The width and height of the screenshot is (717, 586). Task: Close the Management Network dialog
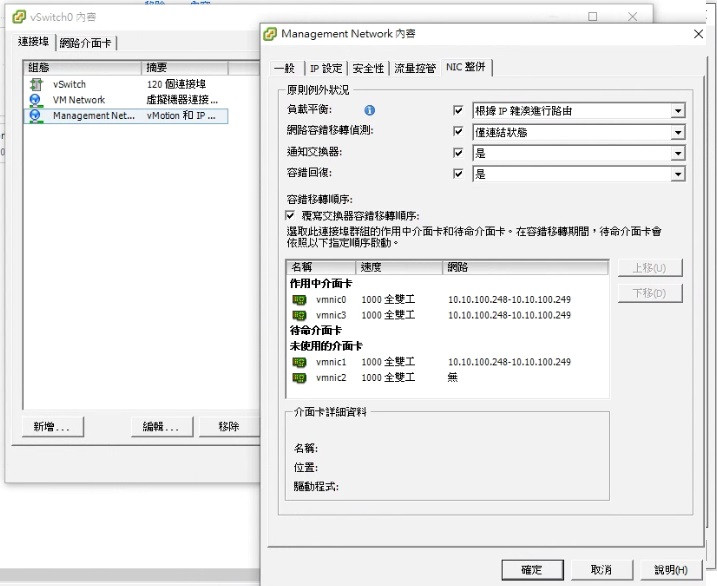(698, 34)
